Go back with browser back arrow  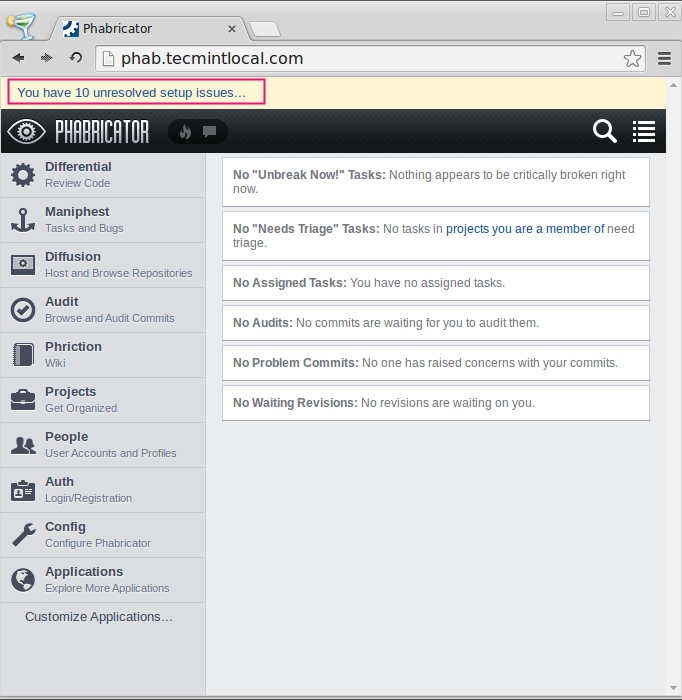(18, 58)
